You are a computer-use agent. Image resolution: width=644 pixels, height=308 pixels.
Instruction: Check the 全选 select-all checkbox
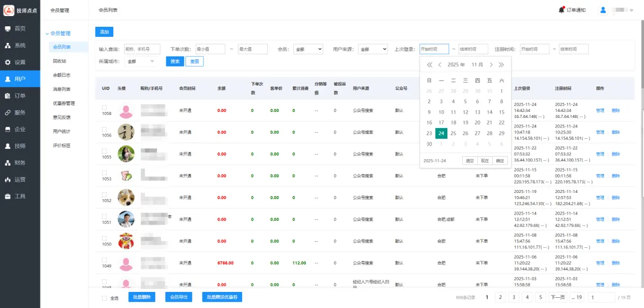point(104,298)
